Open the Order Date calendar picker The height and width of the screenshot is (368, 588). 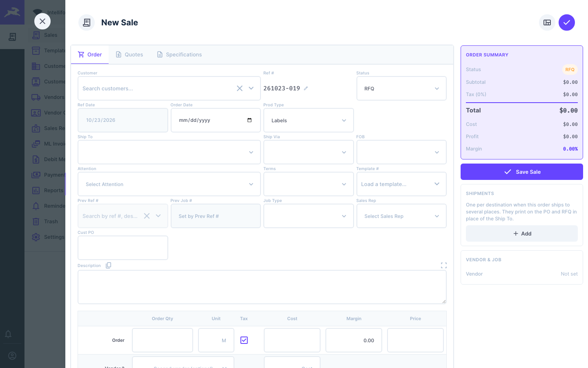click(x=249, y=120)
